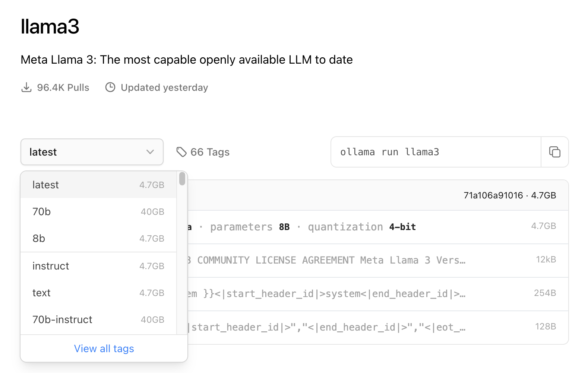
Task: Open the COMMUNITY LICENSE AGREEMENT row
Action: 373,261
